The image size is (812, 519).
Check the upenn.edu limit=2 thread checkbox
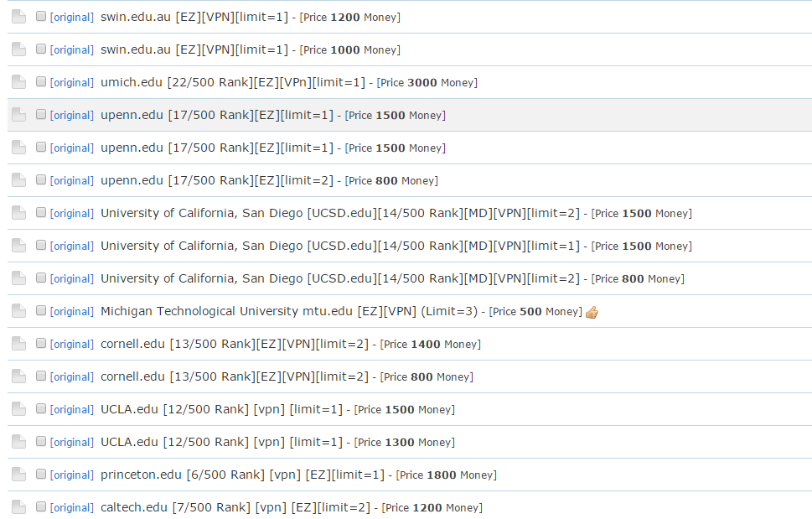point(41,179)
